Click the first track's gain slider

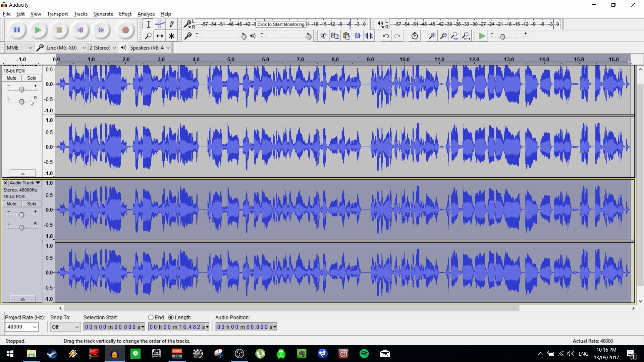coord(22,89)
